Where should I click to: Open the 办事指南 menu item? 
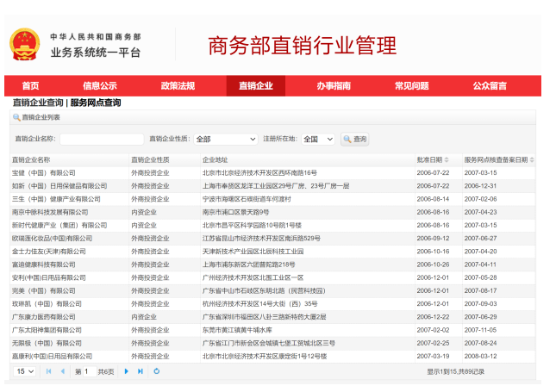pyautogui.click(x=333, y=86)
